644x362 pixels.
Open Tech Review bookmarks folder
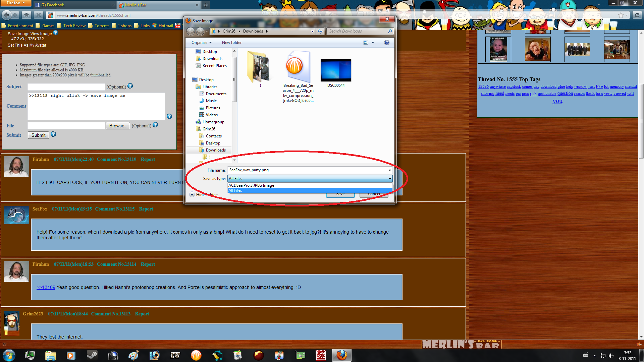[x=71, y=25]
